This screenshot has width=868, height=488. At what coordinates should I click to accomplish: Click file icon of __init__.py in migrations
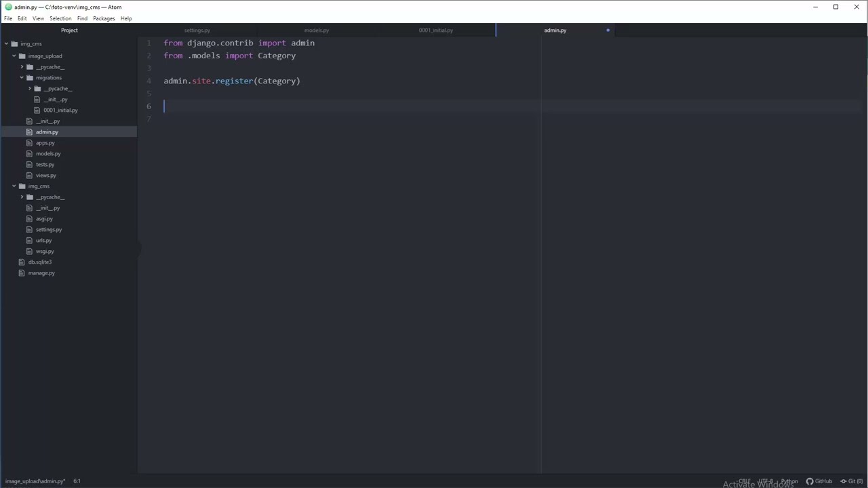[37, 99]
